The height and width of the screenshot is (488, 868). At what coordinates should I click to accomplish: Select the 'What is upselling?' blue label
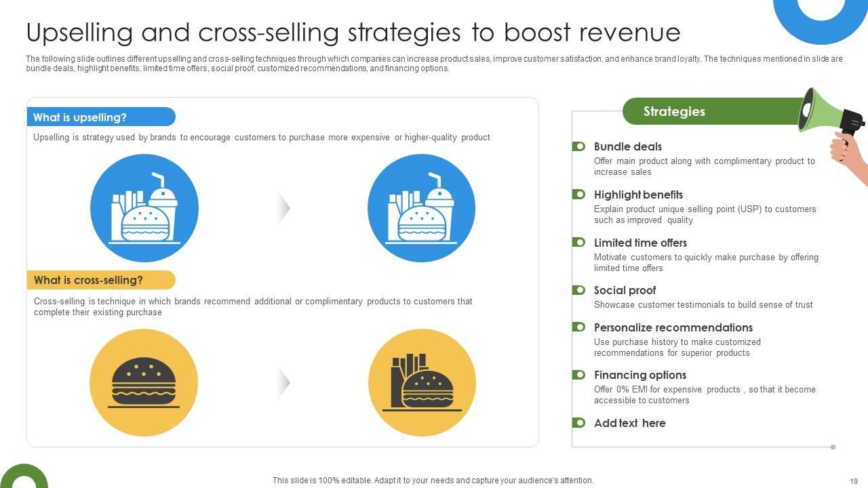coord(100,117)
